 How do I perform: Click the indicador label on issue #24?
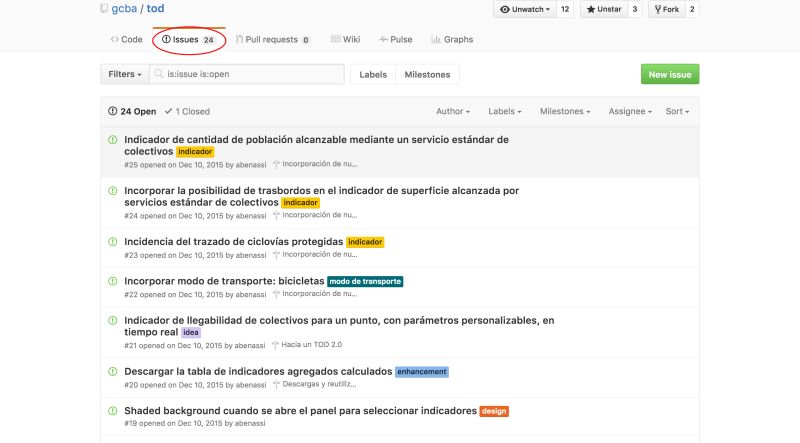[301, 203]
